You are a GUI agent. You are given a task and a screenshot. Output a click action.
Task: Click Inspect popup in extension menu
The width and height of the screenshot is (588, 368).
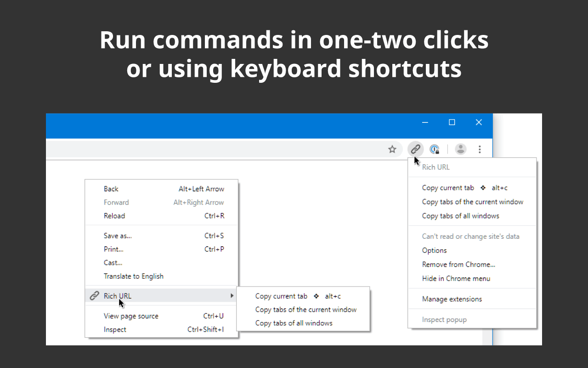point(472,320)
